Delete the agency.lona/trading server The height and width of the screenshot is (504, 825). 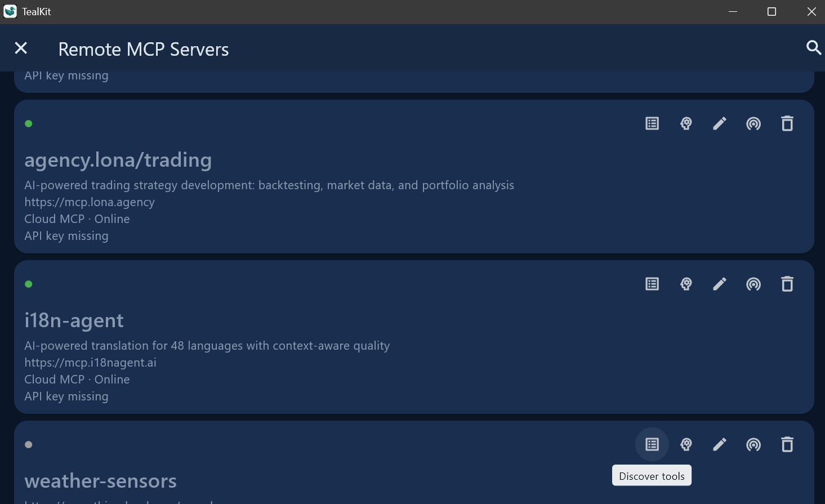tap(787, 123)
